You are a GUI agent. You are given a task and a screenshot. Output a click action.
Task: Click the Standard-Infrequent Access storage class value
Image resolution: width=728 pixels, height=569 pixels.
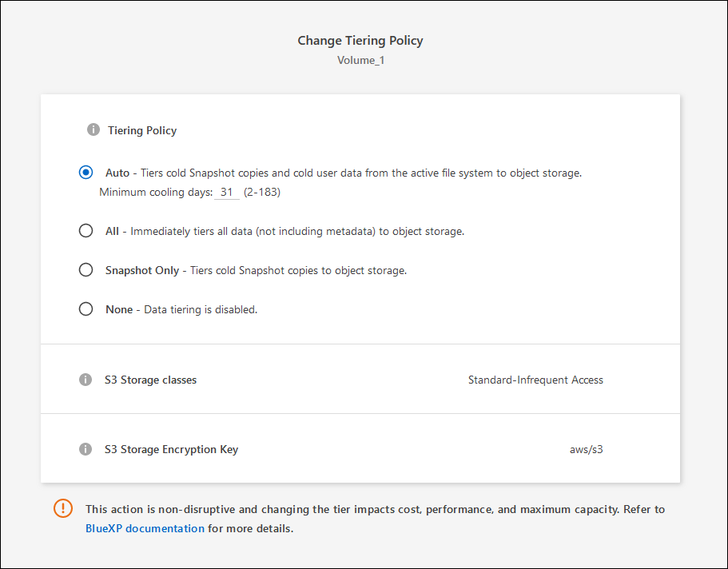pos(535,380)
